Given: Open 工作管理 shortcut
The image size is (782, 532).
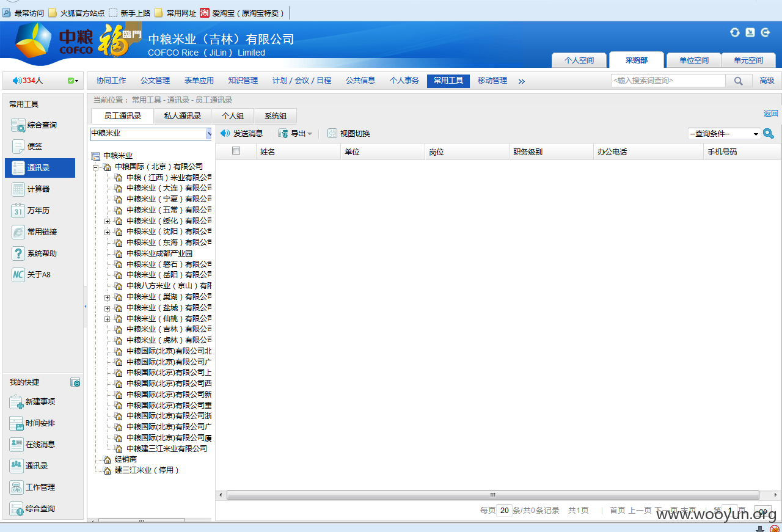Looking at the screenshot, I should point(32,487).
